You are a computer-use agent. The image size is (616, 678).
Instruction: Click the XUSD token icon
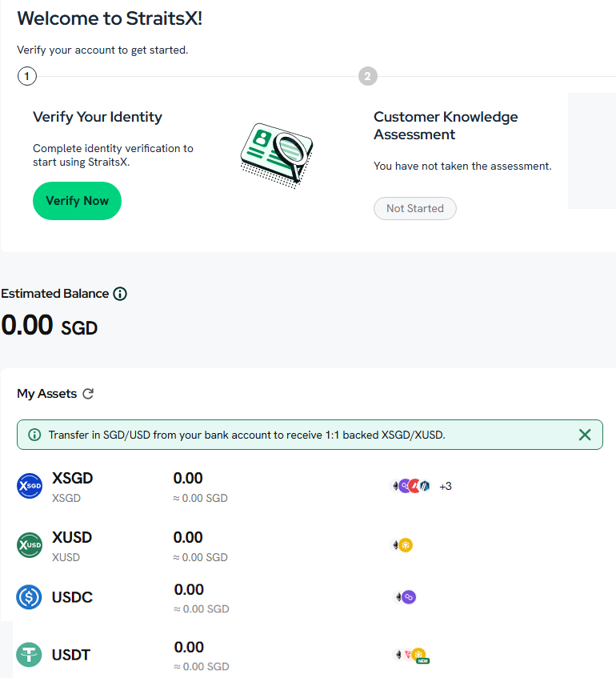[29, 545]
